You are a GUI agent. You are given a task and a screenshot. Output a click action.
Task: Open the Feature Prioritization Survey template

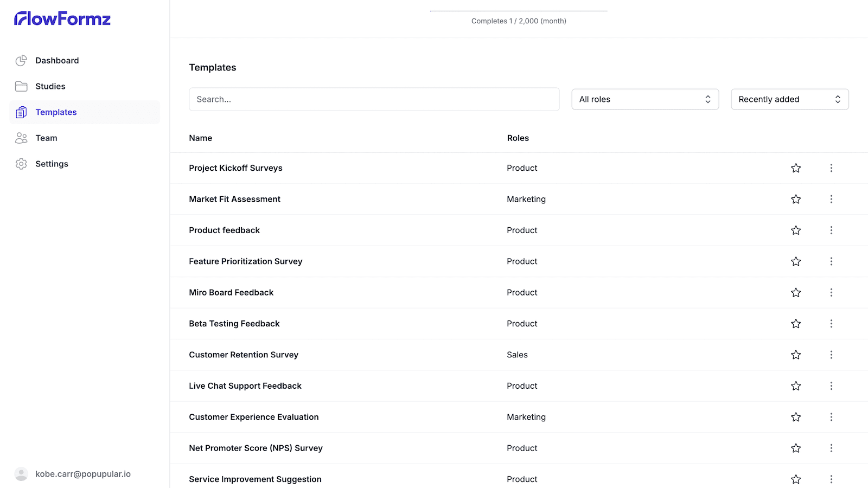[245, 261]
